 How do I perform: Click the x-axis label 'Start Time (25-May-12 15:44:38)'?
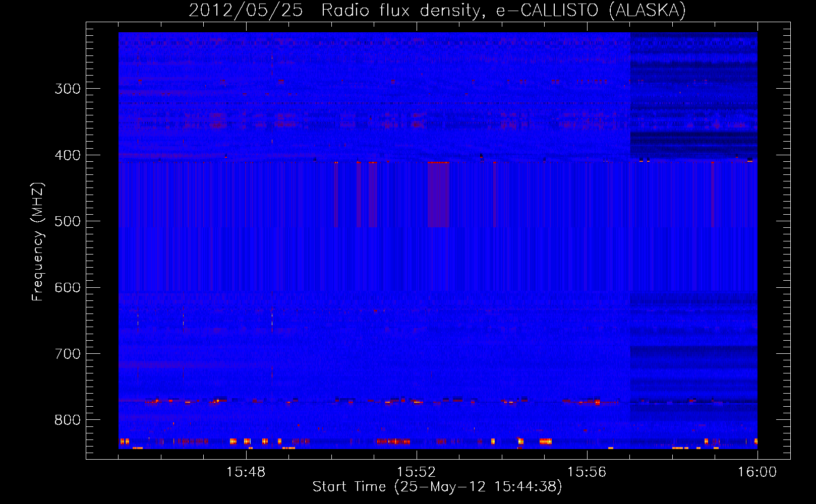pos(437,487)
